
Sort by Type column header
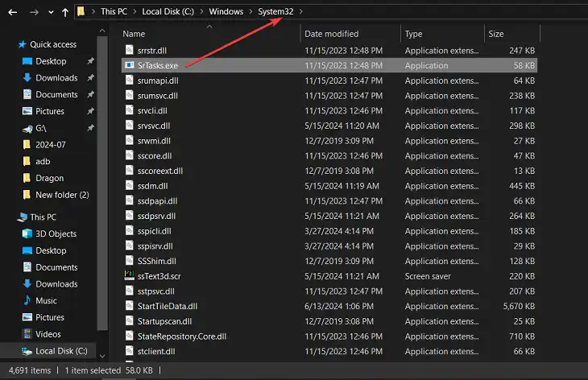click(414, 34)
